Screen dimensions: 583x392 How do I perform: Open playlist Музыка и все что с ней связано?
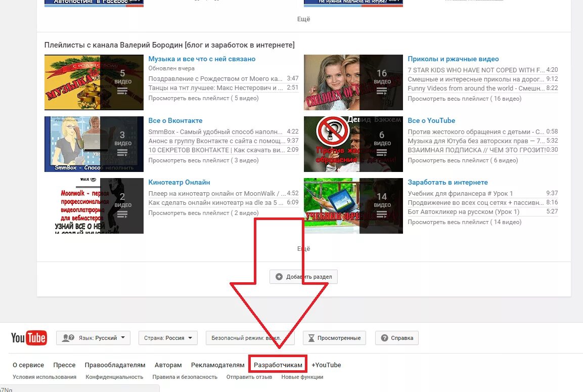point(202,59)
